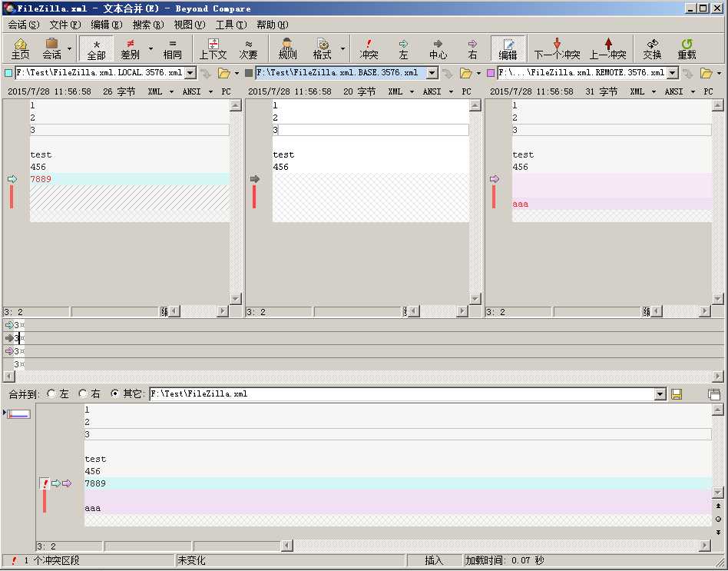Click red text aaa in right pane
Screen dimensions: 728x571
click(x=521, y=204)
